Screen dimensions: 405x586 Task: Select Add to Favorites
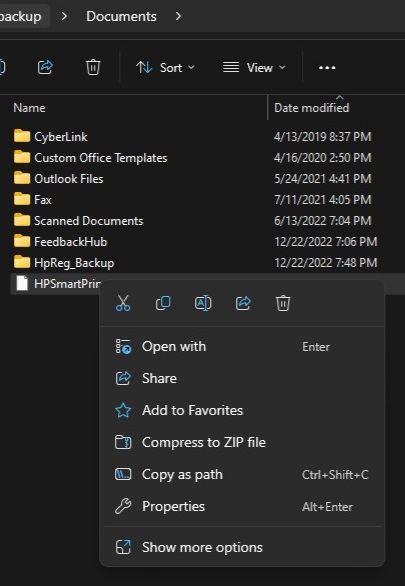tap(242, 410)
